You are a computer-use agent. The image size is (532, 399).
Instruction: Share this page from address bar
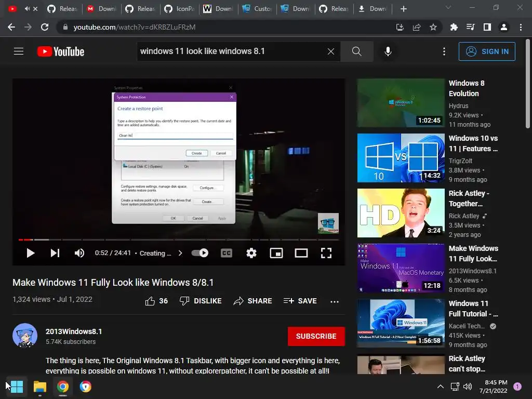pyautogui.click(x=417, y=27)
